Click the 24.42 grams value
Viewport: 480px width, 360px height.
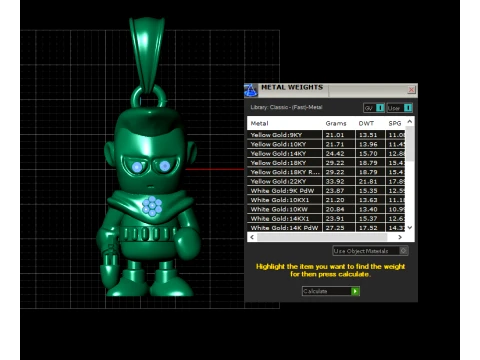tap(335, 153)
